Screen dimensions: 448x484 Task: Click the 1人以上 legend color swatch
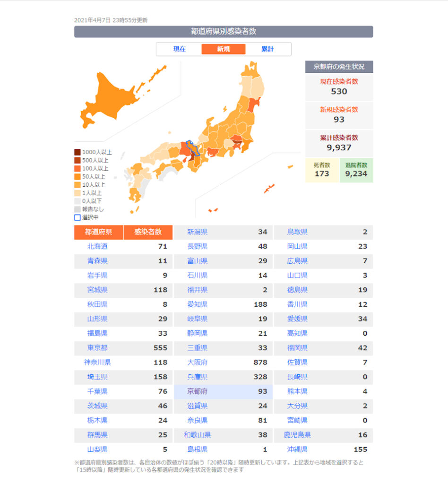tap(78, 193)
